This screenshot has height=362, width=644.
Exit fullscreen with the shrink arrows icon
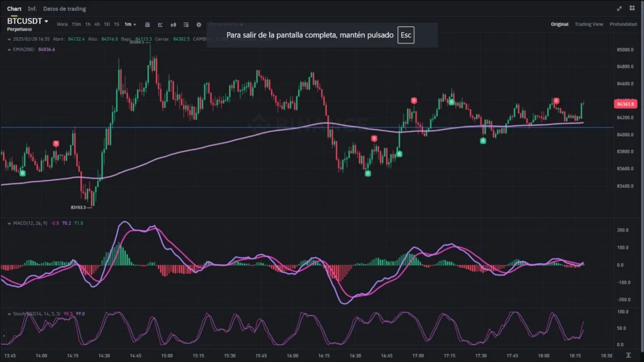621,9
